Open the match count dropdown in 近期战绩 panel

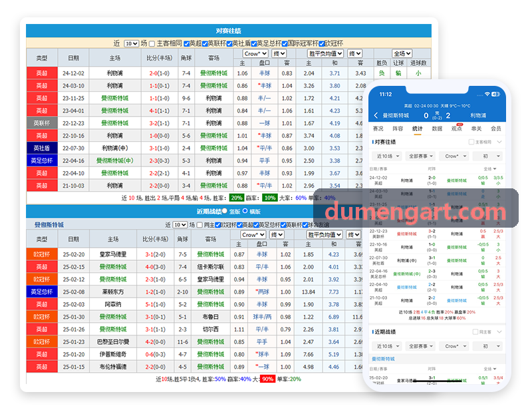pos(180,225)
